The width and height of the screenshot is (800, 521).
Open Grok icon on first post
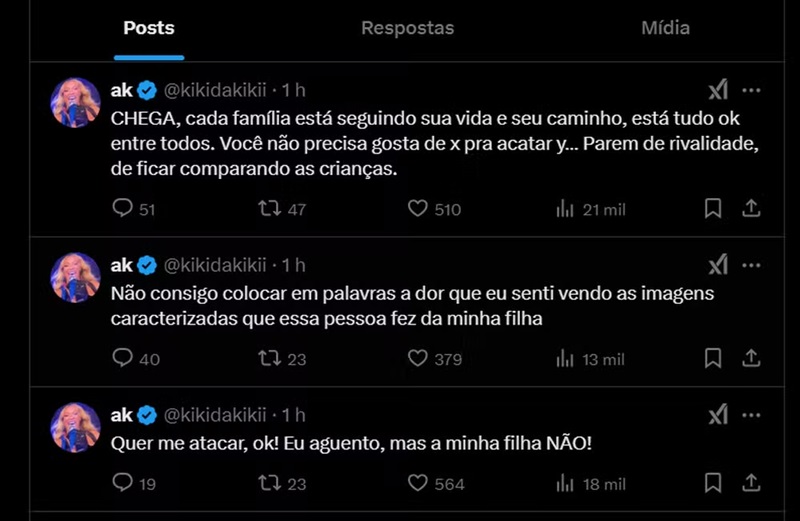(718, 91)
